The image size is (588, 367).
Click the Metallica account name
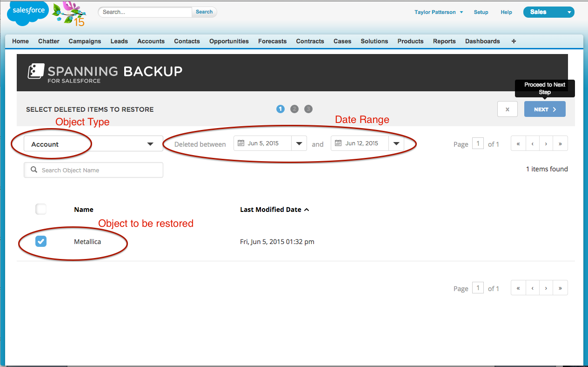click(x=87, y=242)
